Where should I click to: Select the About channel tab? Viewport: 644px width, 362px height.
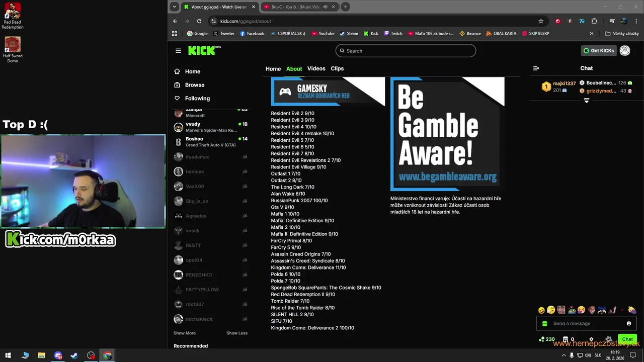click(294, 69)
